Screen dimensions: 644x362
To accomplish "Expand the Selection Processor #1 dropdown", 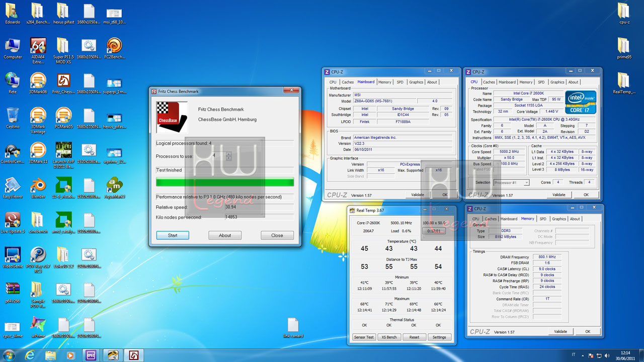I will [x=526, y=183].
